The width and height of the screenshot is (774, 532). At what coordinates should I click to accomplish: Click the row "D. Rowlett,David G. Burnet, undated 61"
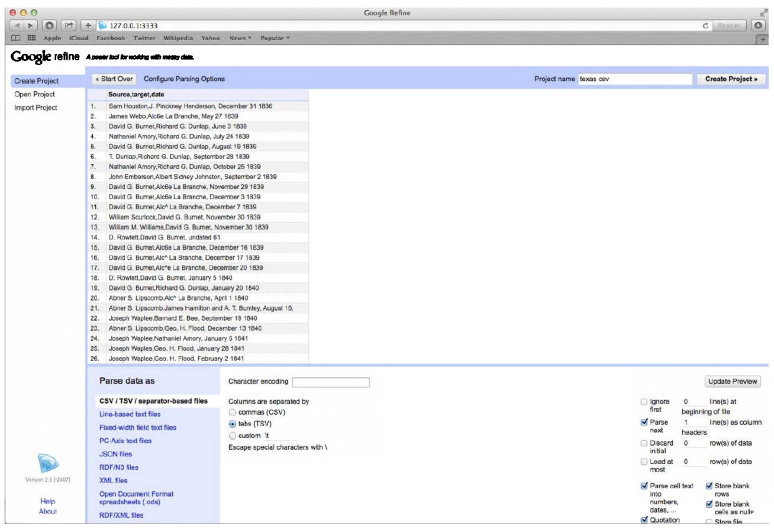(198, 237)
